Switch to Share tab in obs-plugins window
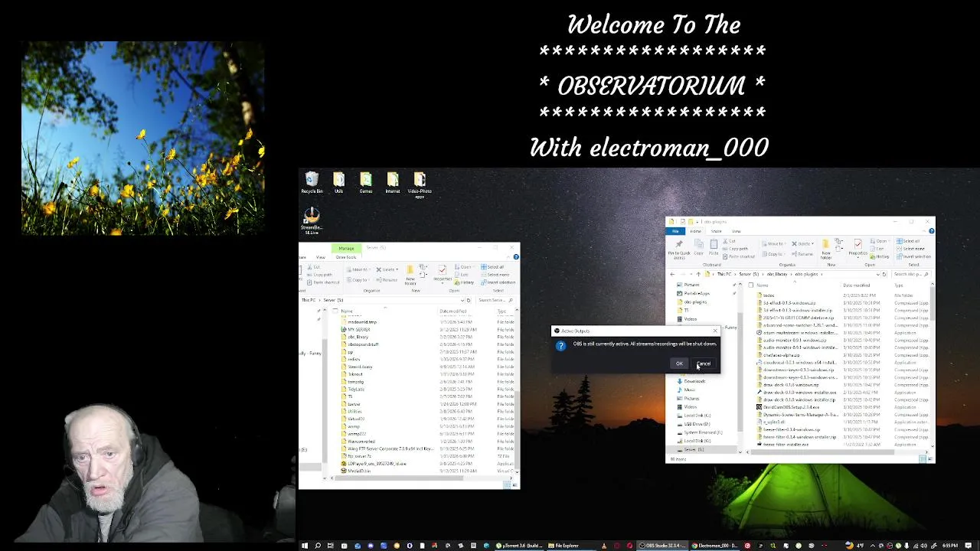This screenshot has height=551, width=980. point(716,231)
